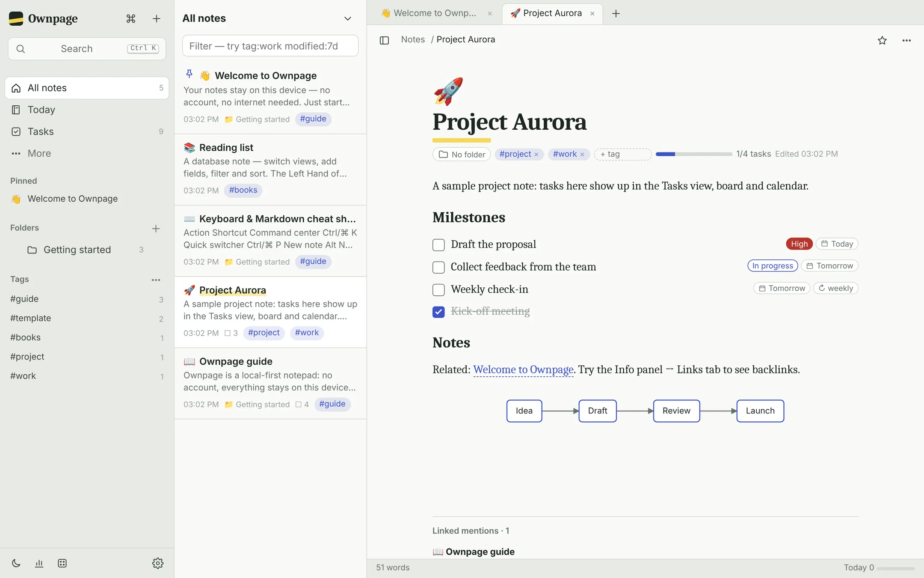Open the statistics bar chart icon

coord(39,563)
